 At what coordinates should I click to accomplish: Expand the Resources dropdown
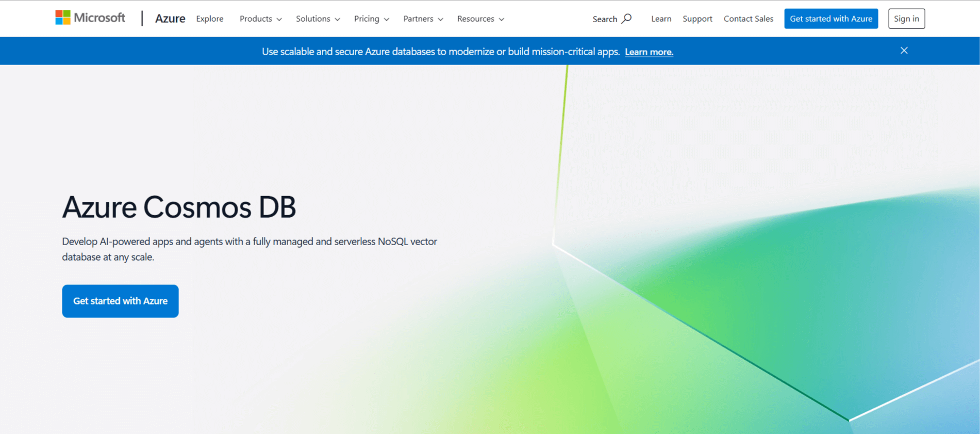point(481,19)
